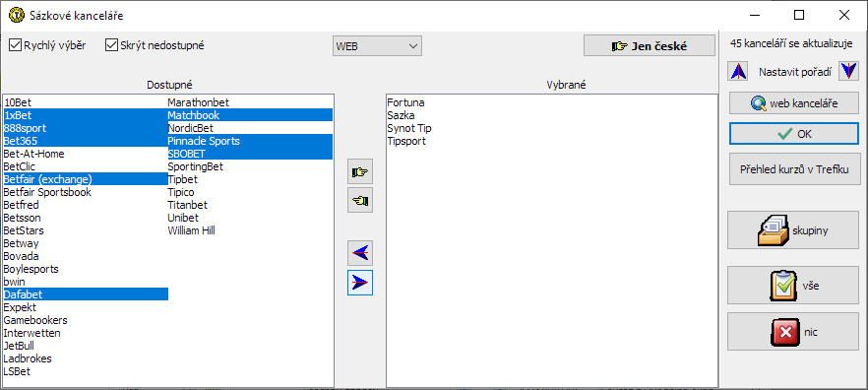Viewport: 868px width, 390px height.
Task: Select Fortuna in Vybrané list
Action: (x=551, y=102)
